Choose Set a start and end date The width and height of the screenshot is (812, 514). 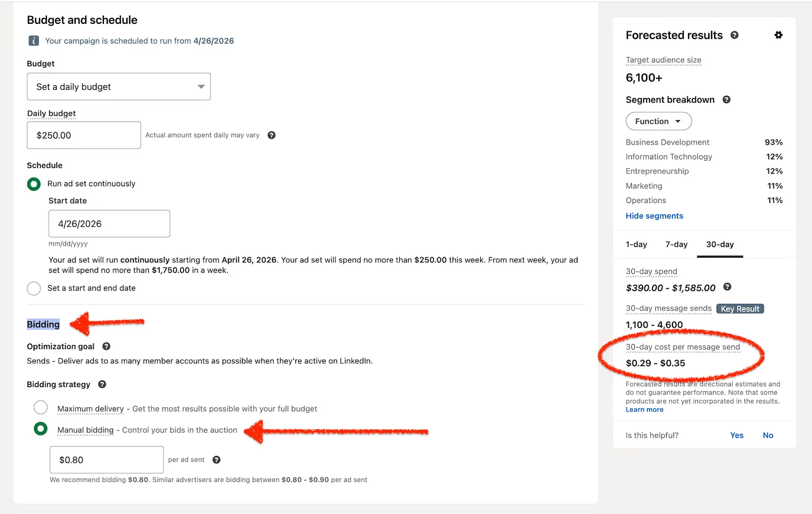pyautogui.click(x=34, y=288)
